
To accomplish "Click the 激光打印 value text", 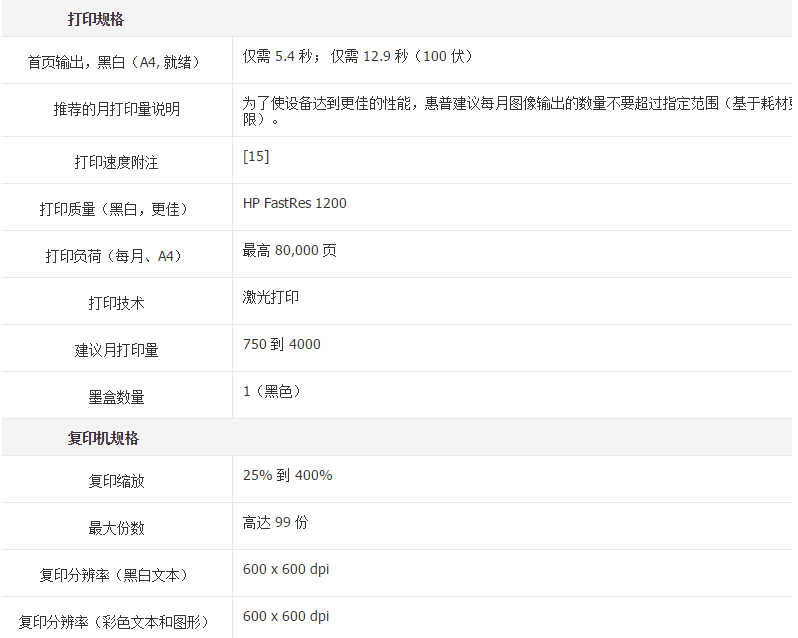I will [271, 298].
